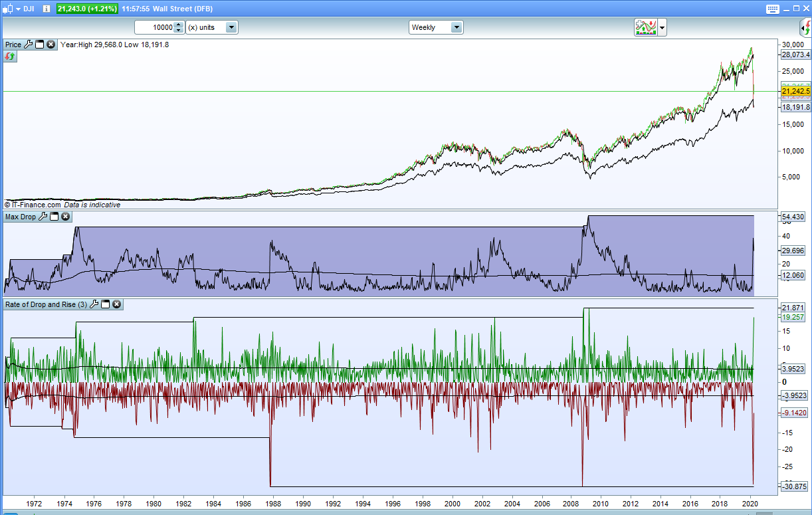
Task: Expand the arrow next to indicator button
Action: click(662, 28)
